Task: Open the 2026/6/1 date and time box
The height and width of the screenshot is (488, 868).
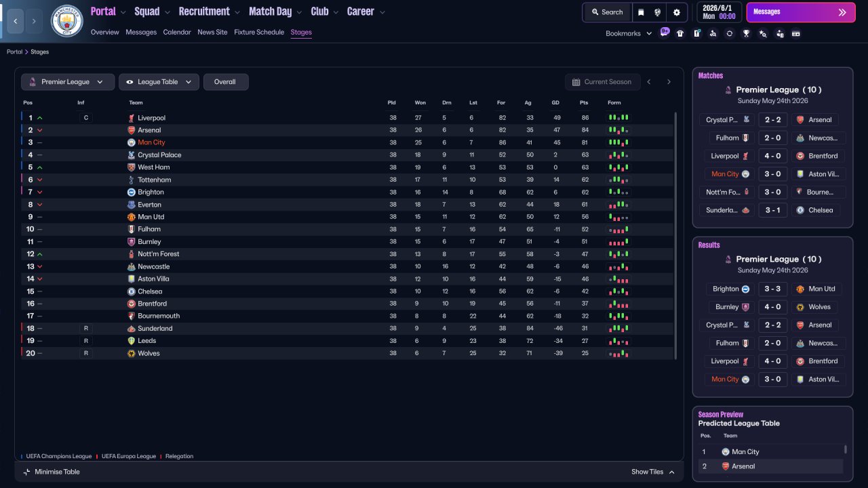Action: point(719,12)
